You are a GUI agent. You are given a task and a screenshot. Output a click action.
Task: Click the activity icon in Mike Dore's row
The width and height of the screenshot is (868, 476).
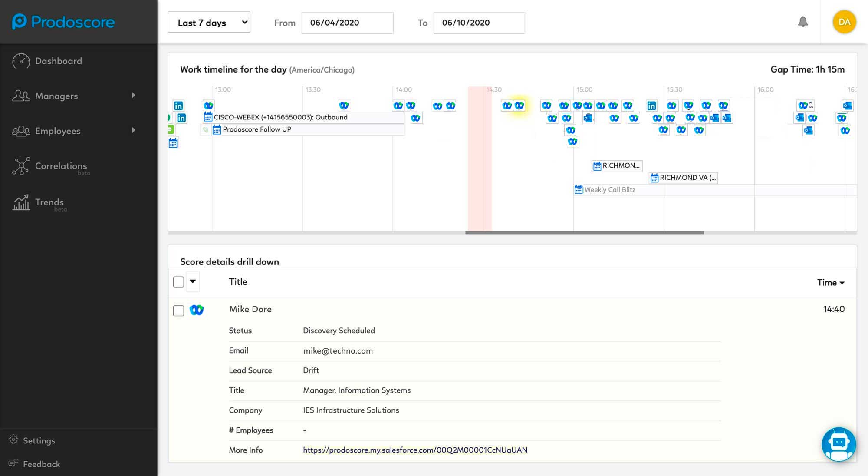[197, 310]
